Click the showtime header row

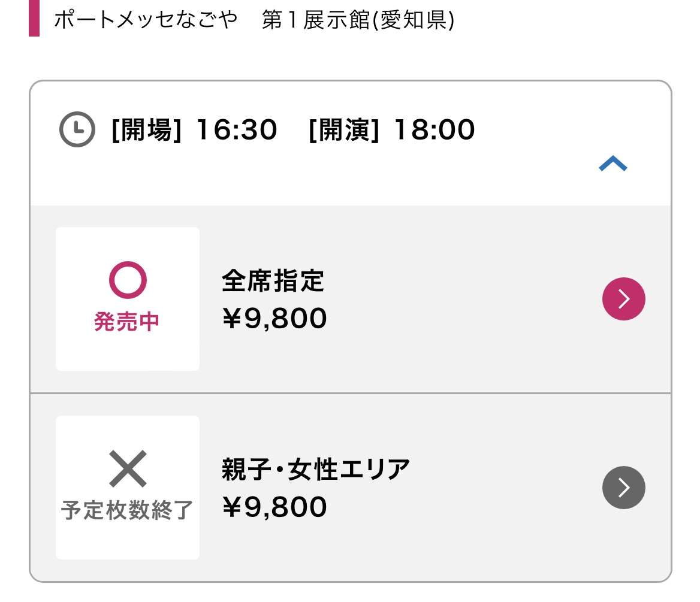351,143
